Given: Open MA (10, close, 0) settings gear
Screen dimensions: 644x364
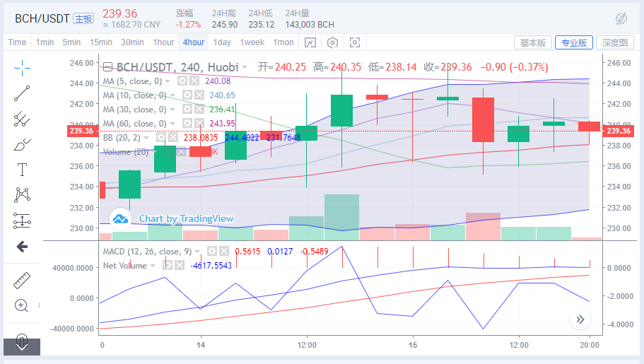Looking at the screenshot, I should pyautogui.click(x=187, y=95).
